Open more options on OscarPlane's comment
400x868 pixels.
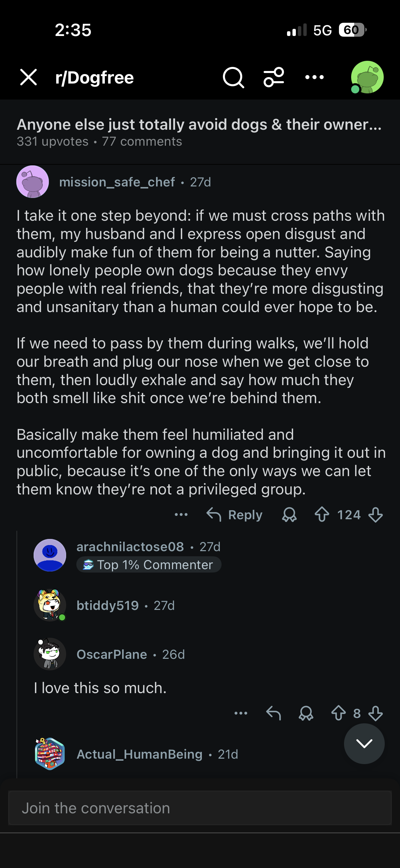point(241,713)
